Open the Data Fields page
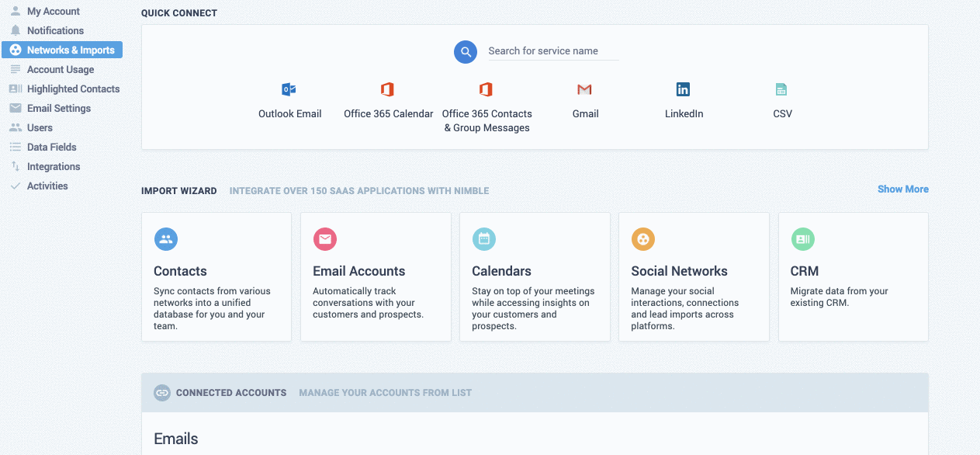Image resolution: width=980 pixels, height=455 pixels. (x=51, y=147)
